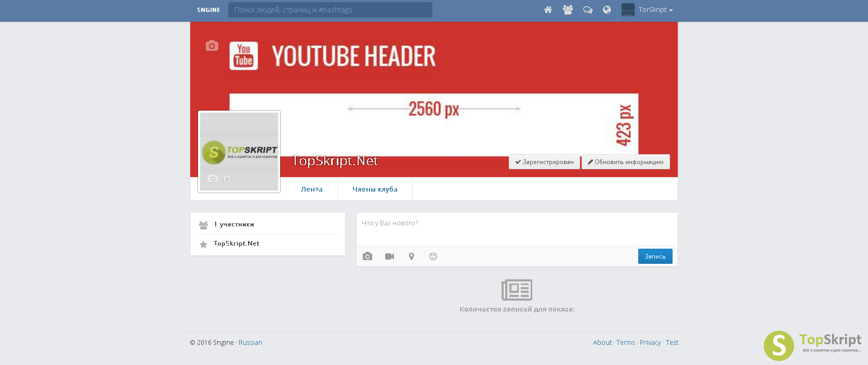Open the Test footer link
This screenshot has width=868, height=365.
pos(672,343)
